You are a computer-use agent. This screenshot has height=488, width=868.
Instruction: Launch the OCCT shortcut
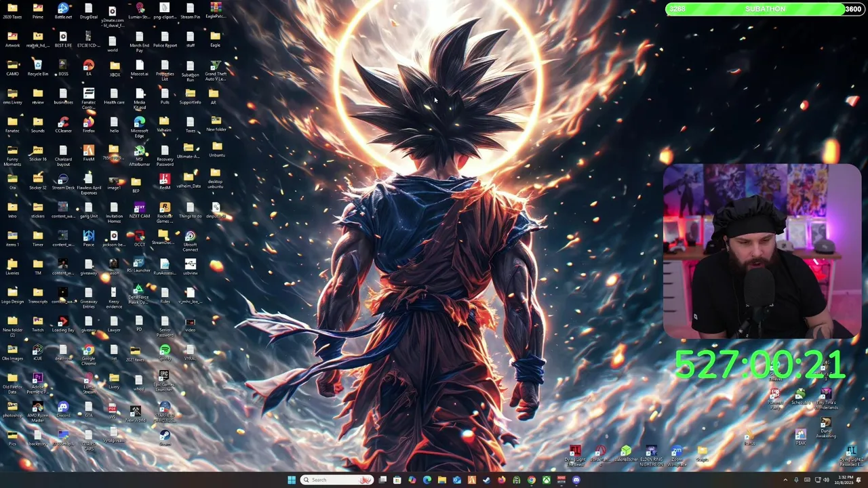click(140, 239)
